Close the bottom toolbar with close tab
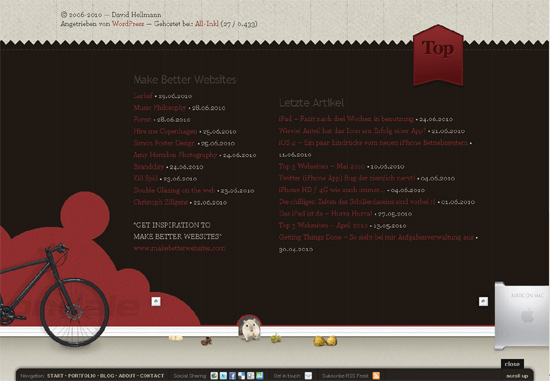 (x=512, y=364)
